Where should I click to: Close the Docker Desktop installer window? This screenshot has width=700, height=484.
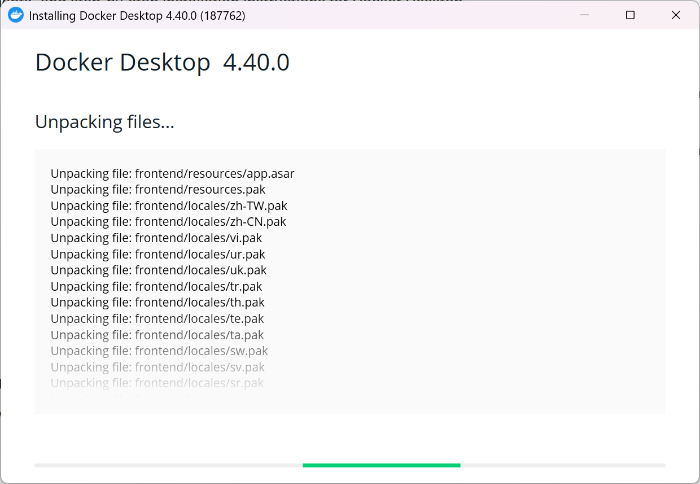tap(676, 15)
